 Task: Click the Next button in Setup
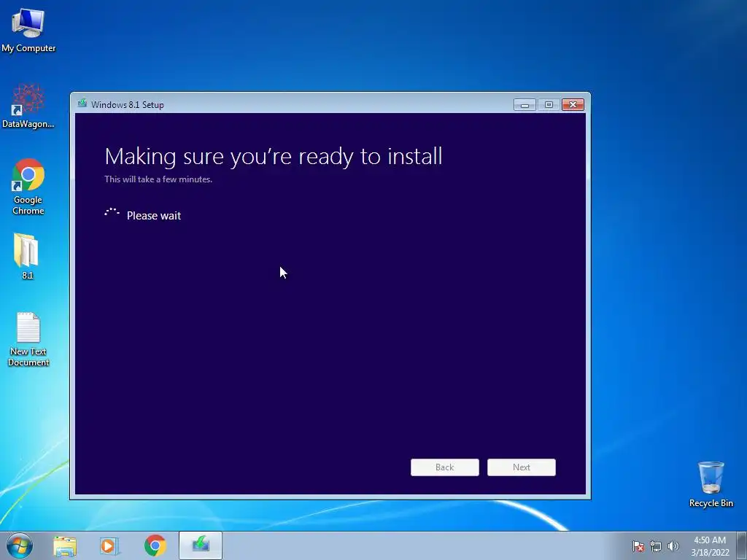coord(521,467)
